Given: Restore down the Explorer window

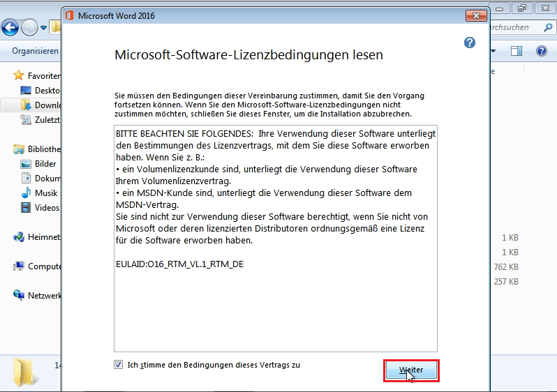Looking at the screenshot, I should 522,8.
